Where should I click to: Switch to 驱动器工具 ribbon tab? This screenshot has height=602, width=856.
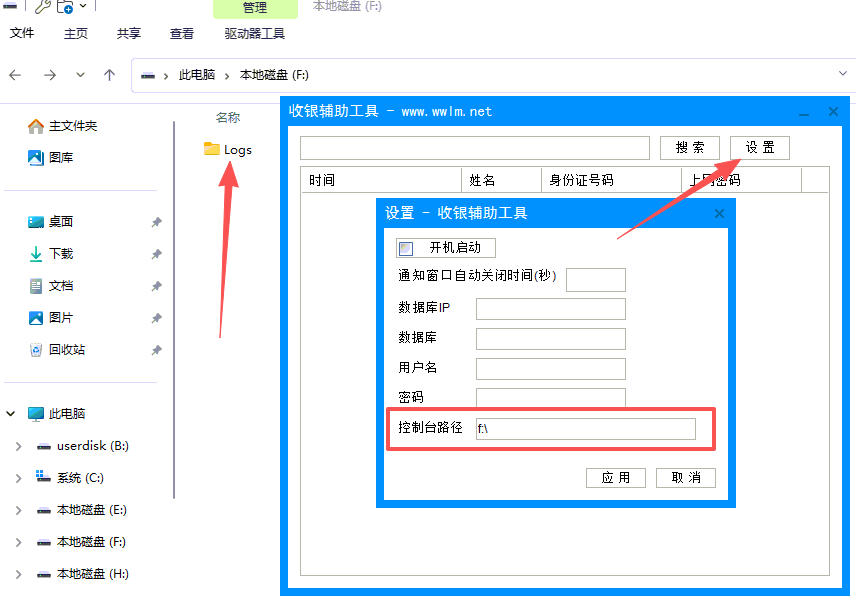point(254,34)
